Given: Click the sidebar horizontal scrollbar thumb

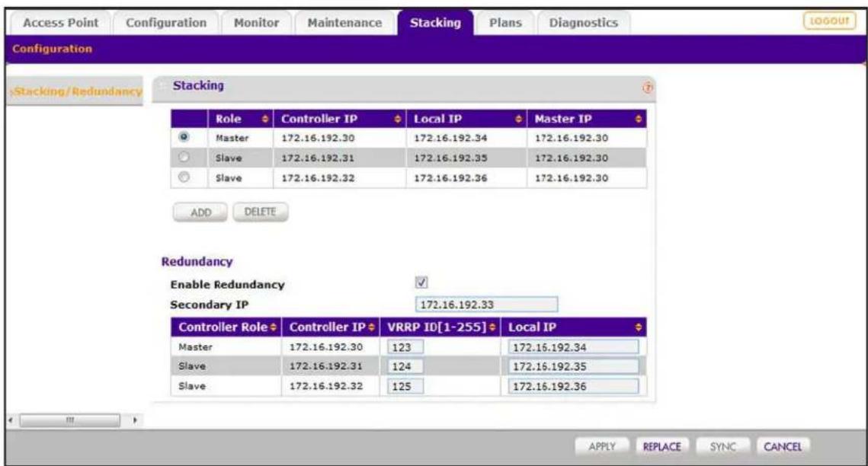Looking at the screenshot, I should (x=70, y=420).
